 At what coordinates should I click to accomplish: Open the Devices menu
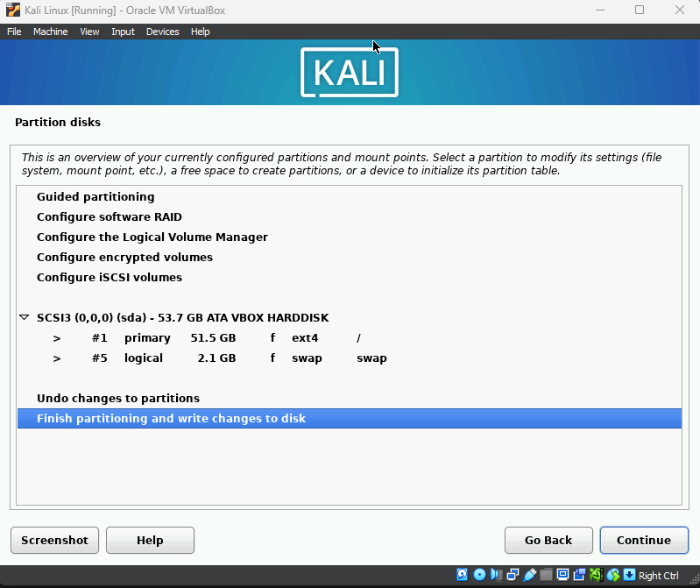click(x=162, y=32)
